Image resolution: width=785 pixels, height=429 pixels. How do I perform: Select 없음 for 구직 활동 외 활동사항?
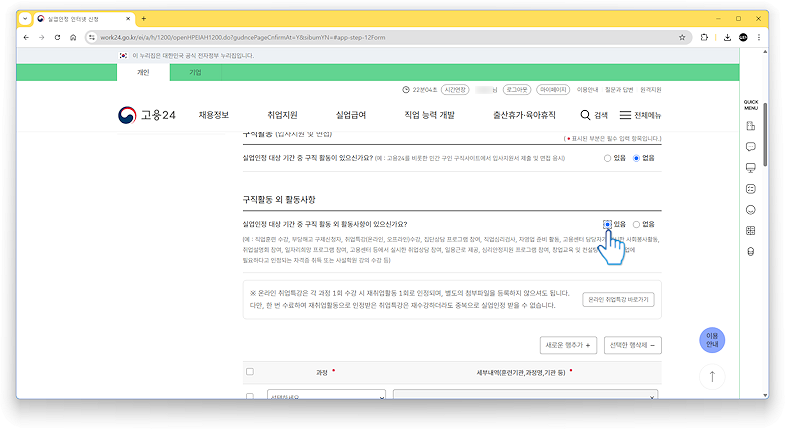[x=636, y=224]
